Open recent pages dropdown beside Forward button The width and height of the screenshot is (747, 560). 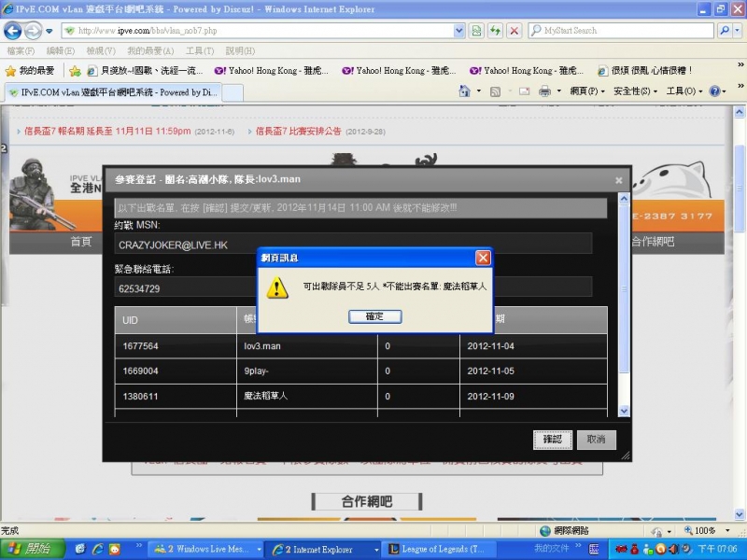click(49, 32)
